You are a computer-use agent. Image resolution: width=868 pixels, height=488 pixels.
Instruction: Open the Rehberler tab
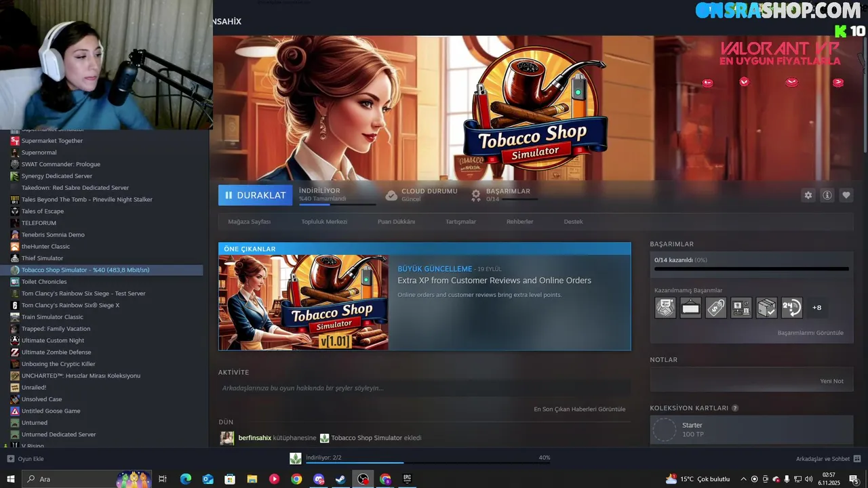(x=519, y=222)
